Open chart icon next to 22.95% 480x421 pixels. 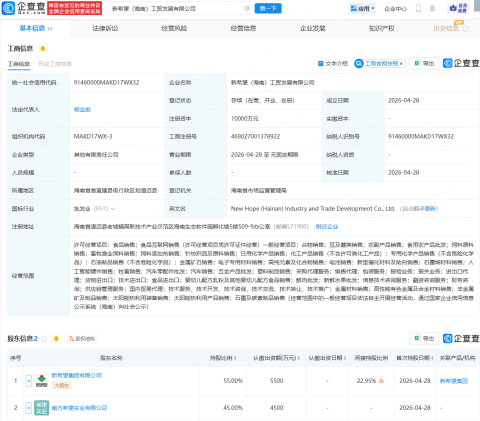click(x=381, y=381)
